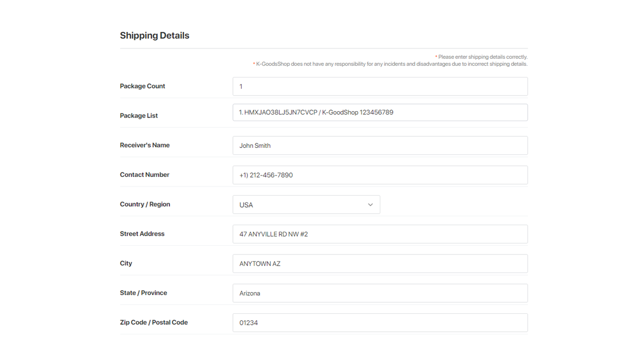
Task: Click the Receiver's Name label text
Action: pyautogui.click(x=145, y=145)
